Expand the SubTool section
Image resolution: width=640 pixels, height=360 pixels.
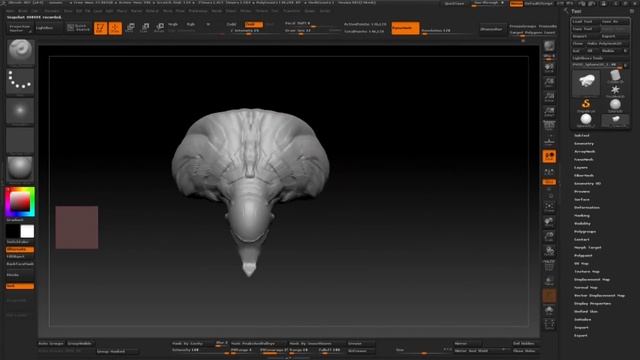point(582,136)
